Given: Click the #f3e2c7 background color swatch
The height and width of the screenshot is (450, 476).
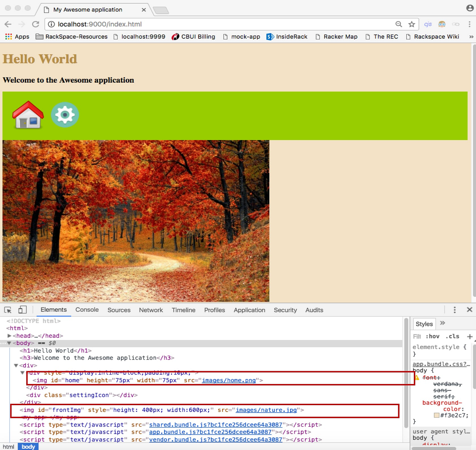Looking at the screenshot, I should coord(437,415).
